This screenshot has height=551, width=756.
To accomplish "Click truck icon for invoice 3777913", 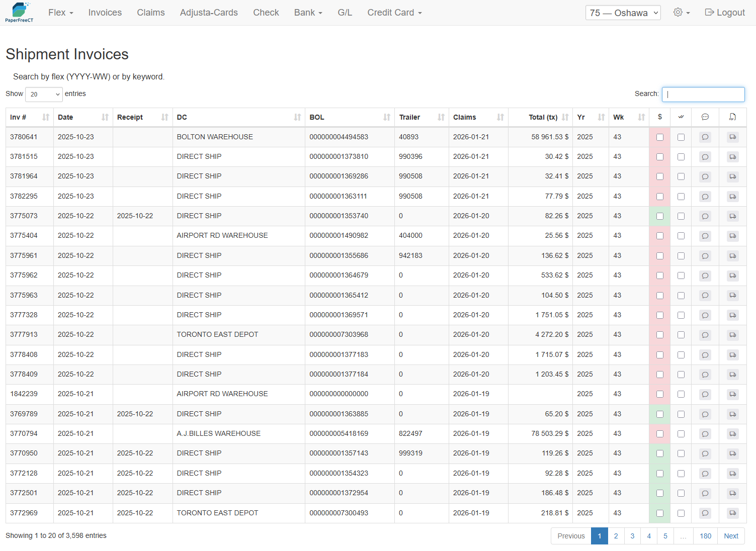I will click(x=732, y=335).
